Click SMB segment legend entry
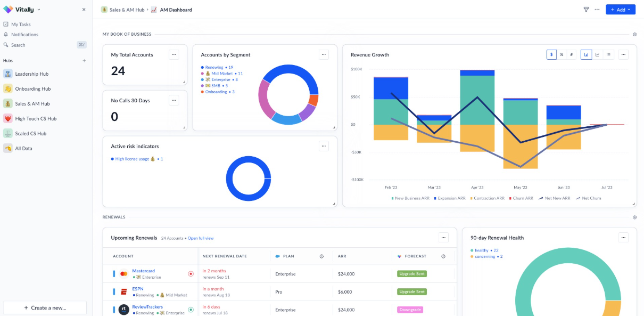644x316 pixels. 214,86
